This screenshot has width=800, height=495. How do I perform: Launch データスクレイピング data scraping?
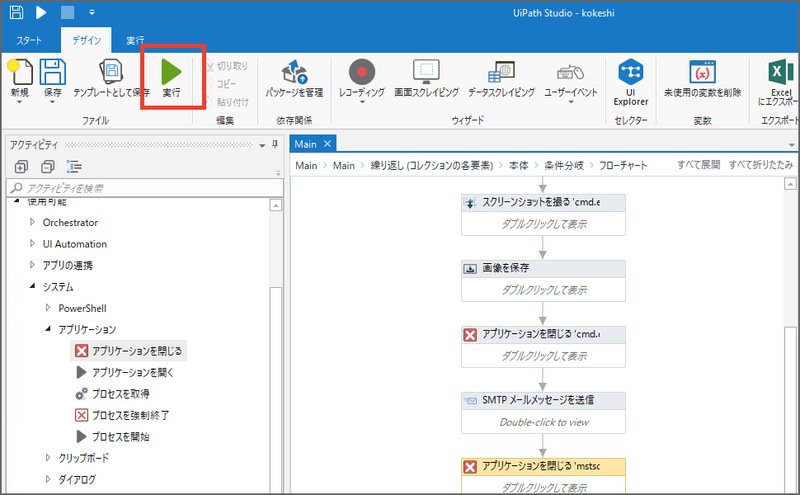point(502,78)
